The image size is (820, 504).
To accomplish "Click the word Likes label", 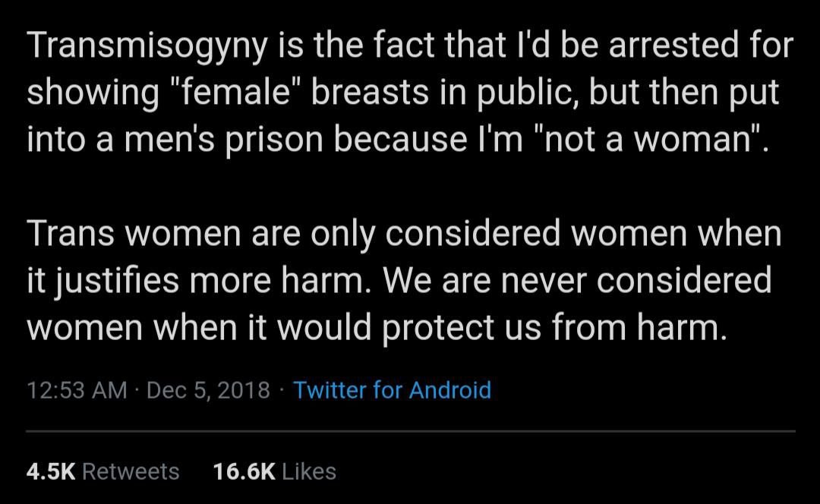I will point(308,471).
